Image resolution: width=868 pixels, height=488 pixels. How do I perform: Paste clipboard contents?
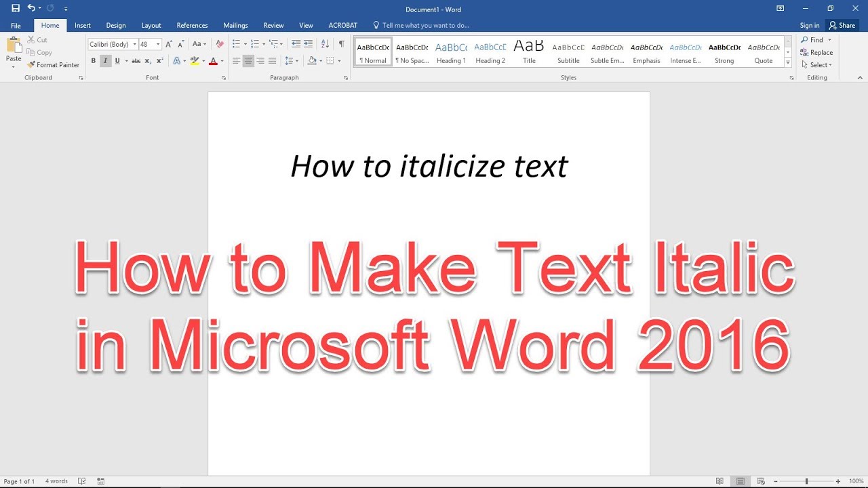click(14, 52)
